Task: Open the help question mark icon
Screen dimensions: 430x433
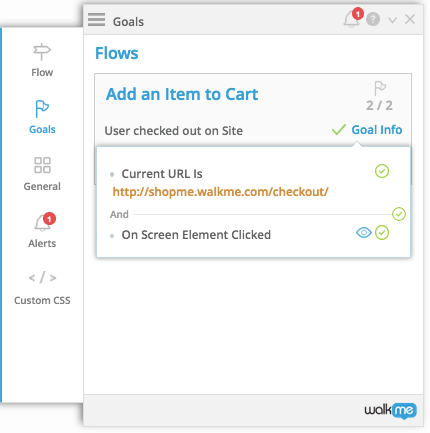Action: (373, 19)
